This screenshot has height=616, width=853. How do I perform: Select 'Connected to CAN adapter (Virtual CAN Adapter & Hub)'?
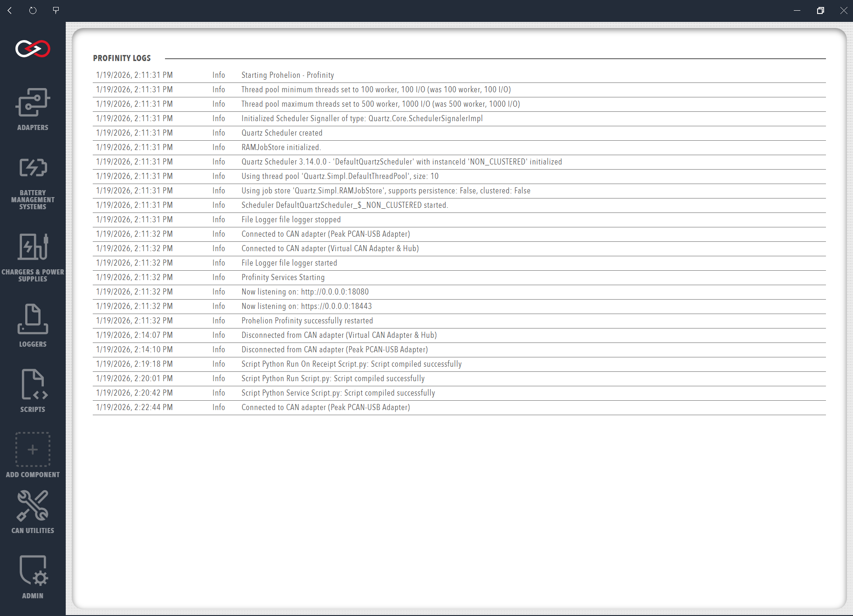[459, 248]
